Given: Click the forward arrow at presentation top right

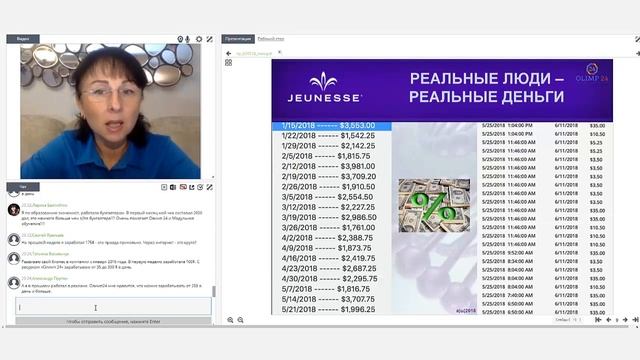Looking at the screenshot, I should click(638, 53).
